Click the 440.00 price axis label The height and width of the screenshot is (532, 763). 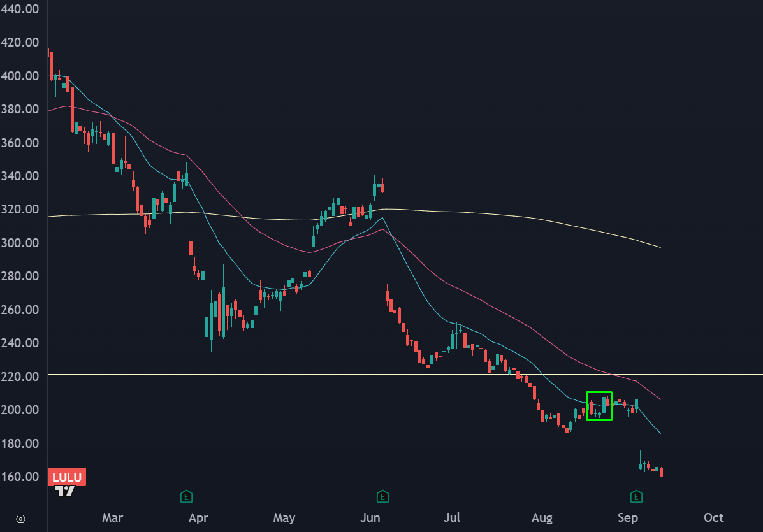tap(20, 10)
